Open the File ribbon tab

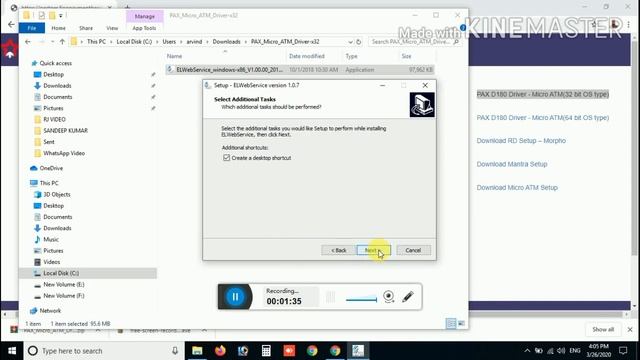[x=32, y=28]
